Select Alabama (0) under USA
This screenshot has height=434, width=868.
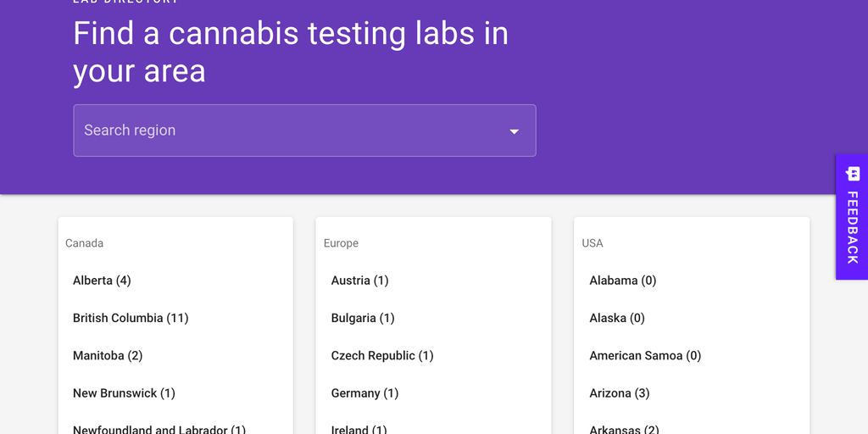point(623,281)
